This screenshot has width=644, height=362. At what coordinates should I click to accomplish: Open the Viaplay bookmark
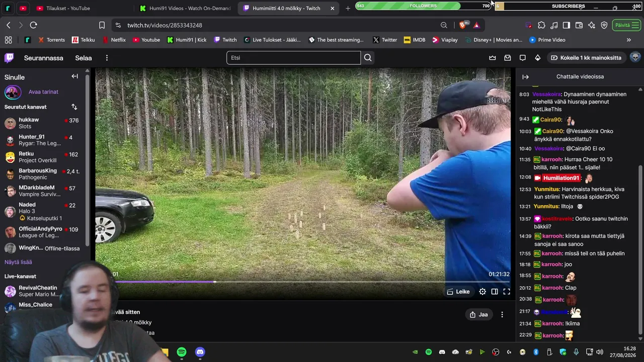click(445, 40)
